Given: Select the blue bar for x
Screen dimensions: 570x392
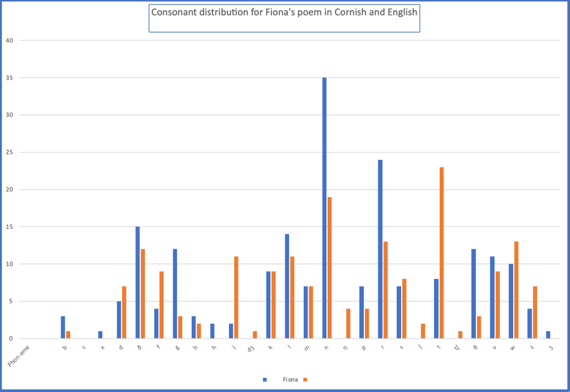Looking at the screenshot, I should (x=100, y=335).
